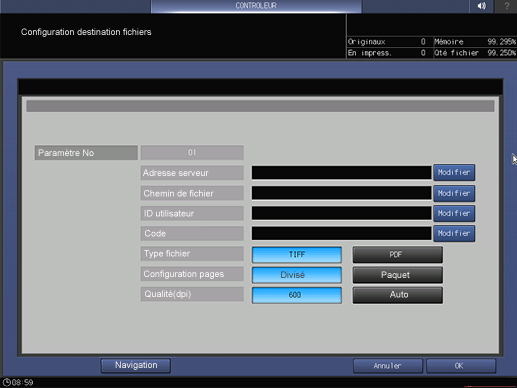Open help with the question mark icon
This screenshot has width=517, height=388.
click(506, 6)
